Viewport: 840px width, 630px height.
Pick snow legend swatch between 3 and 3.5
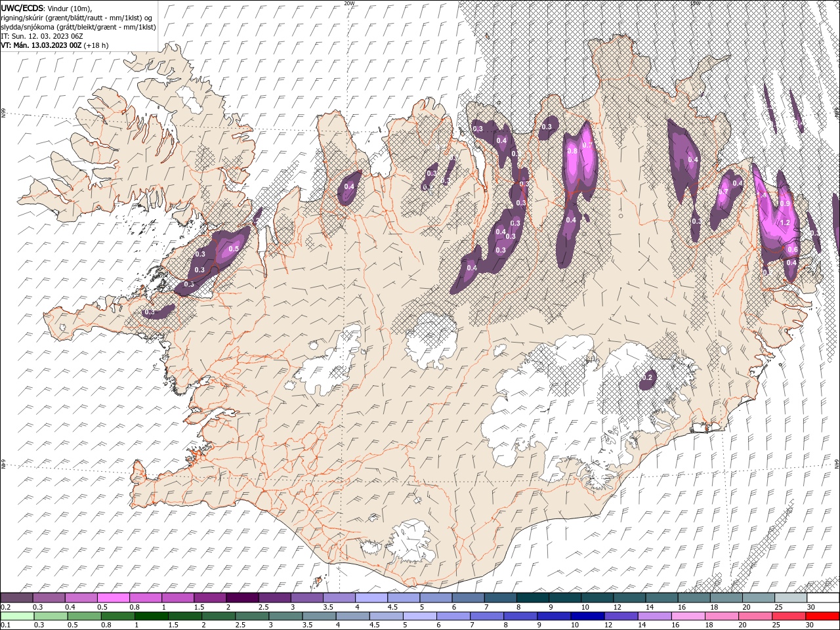pyautogui.click(x=307, y=598)
